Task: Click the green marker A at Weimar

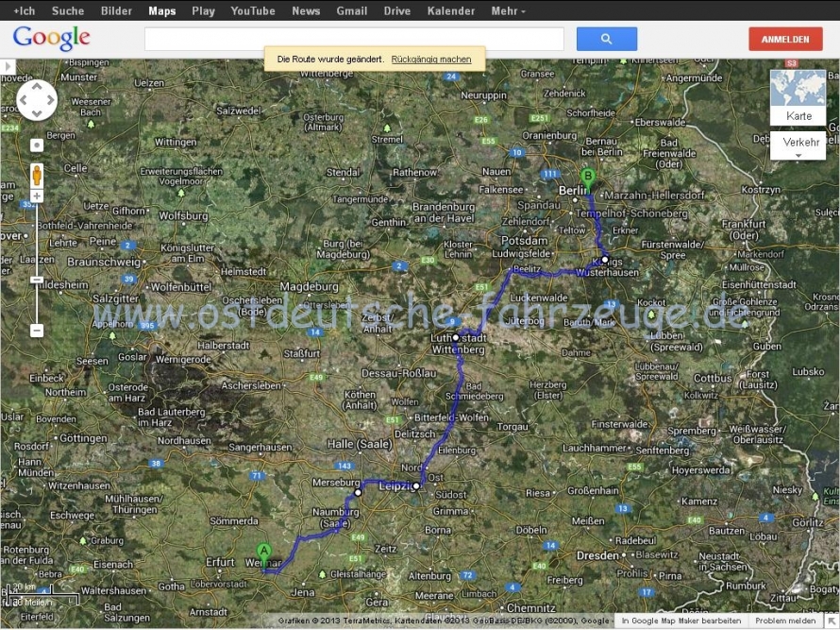Action: pyautogui.click(x=263, y=556)
